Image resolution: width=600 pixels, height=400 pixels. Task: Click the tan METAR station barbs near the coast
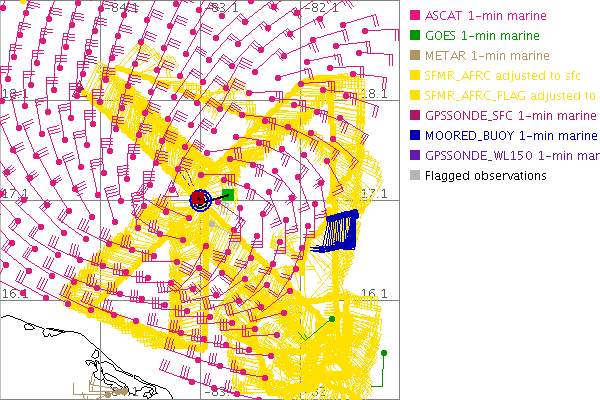[103, 388]
